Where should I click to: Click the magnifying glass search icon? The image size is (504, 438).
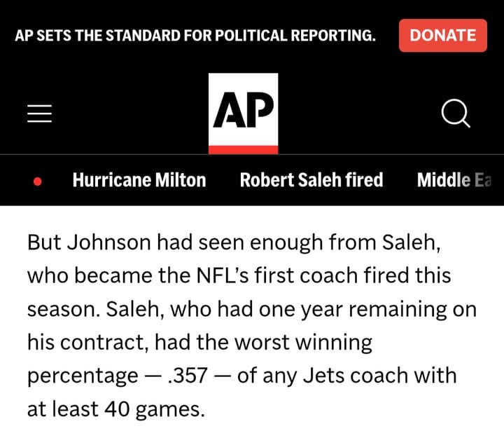tap(456, 114)
